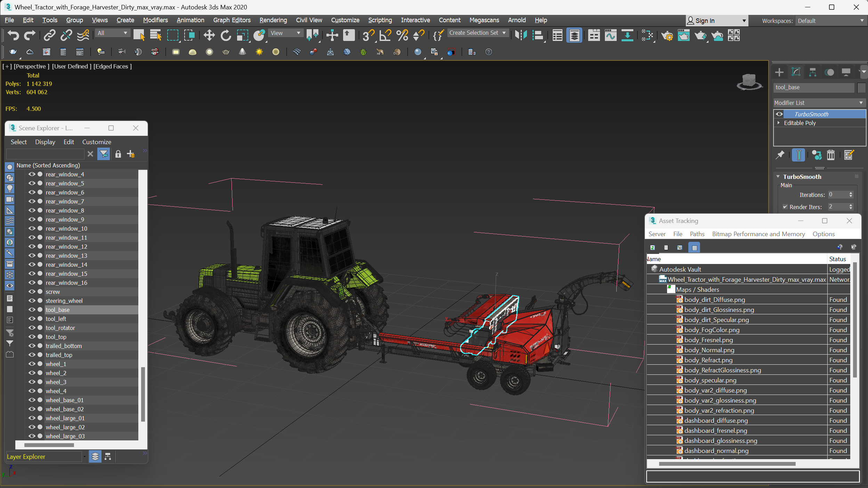This screenshot has width=868, height=488.
Task: Click the Paths tab in Asset Tracking
Action: point(697,233)
